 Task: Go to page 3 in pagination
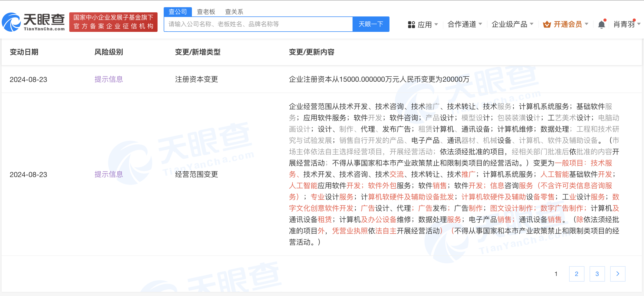(x=597, y=274)
